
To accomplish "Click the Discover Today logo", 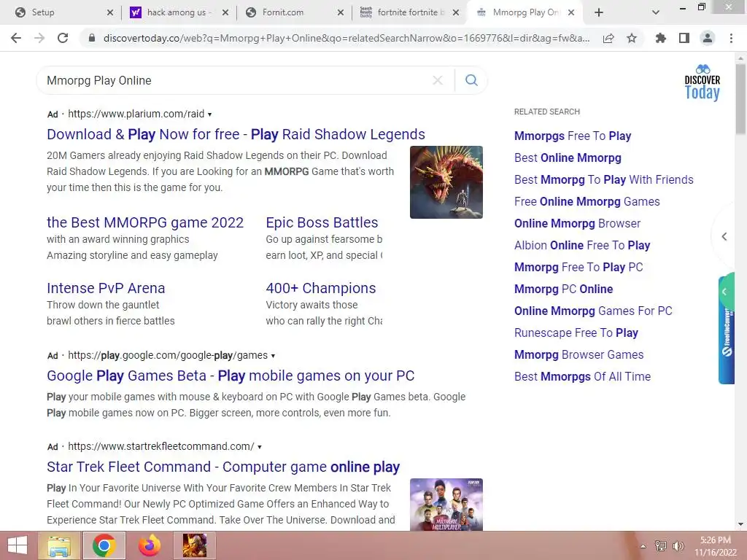I will pyautogui.click(x=703, y=82).
